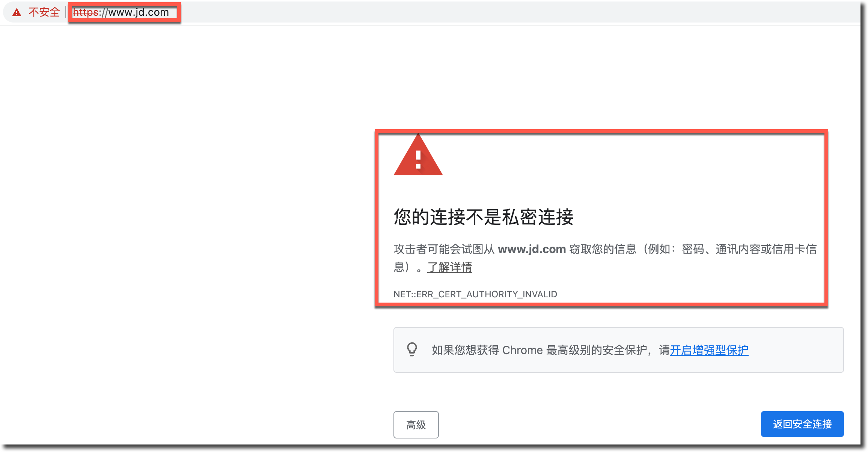Click the Chrome enhanced protection tip box
This screenshot has width=868, height=452.
click(618, 350)
